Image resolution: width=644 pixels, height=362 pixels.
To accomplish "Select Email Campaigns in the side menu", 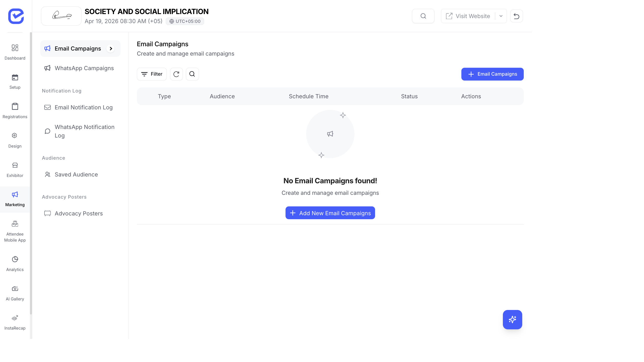I will [x=80, y=49].
